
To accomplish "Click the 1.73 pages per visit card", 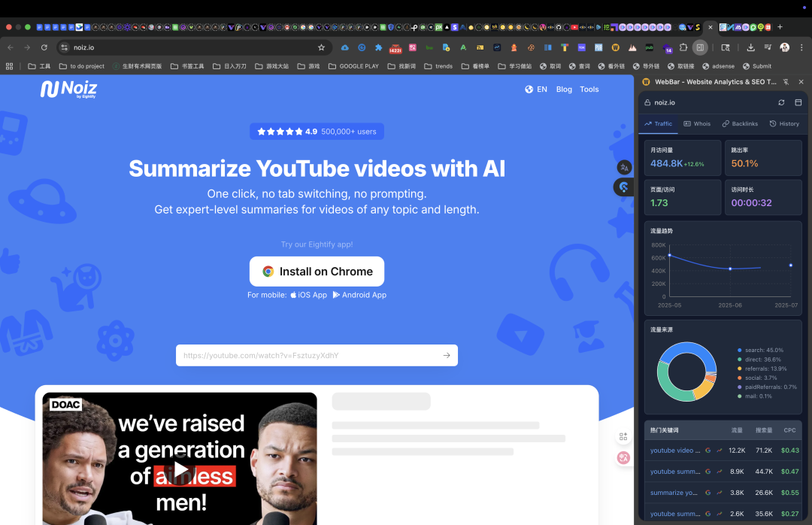I will 683,197.
